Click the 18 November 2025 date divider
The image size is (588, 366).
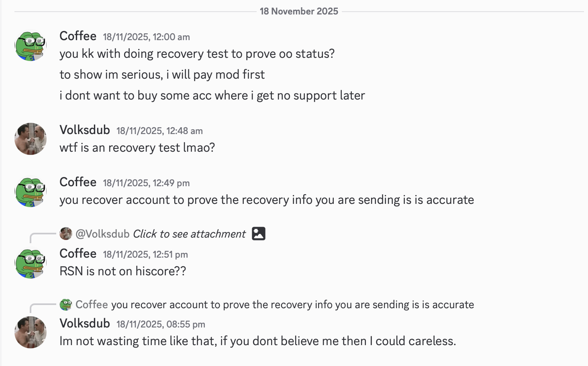(299, 11)
